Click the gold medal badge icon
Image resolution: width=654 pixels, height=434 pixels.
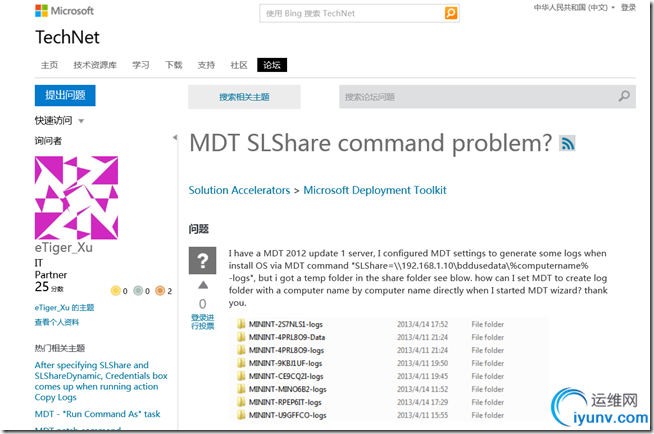click(116, 291)
